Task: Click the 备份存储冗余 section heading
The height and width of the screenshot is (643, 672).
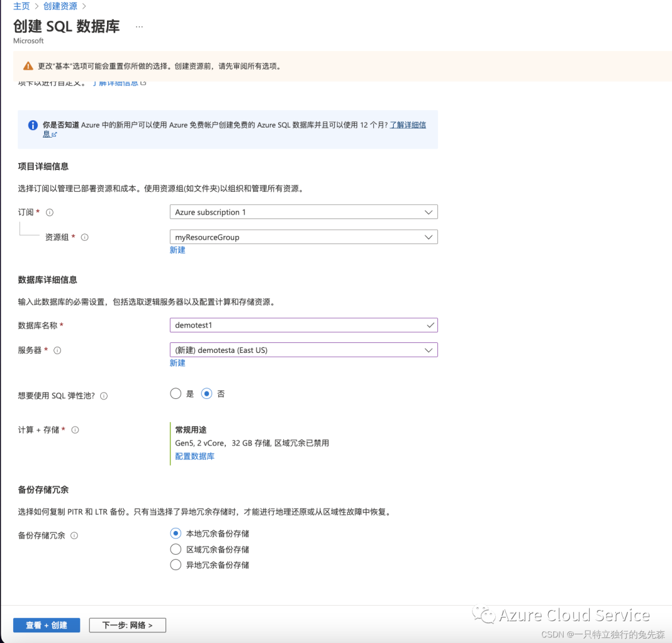Action: [x=44, y=490]
